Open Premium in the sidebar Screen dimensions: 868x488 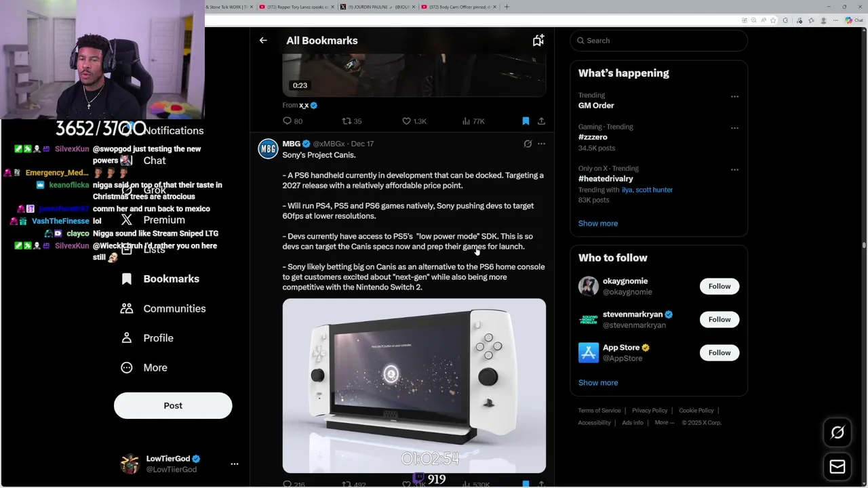(153, 220)
